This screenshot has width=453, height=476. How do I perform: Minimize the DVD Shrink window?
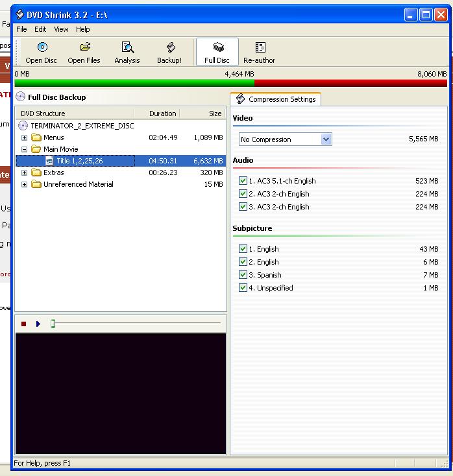pos(410,14)
